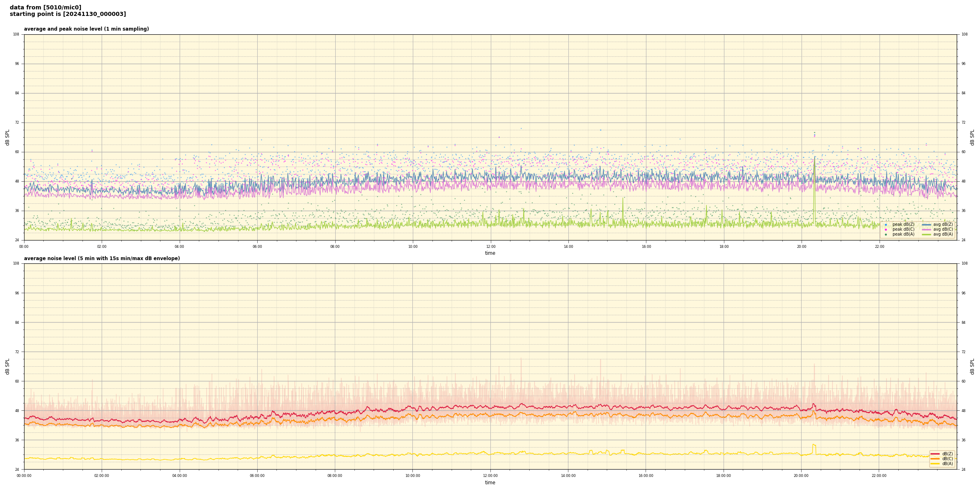The image size is (980, 490).
Task: Click the 06:00:00 tick on bottom chart
Action: [257, 476]
